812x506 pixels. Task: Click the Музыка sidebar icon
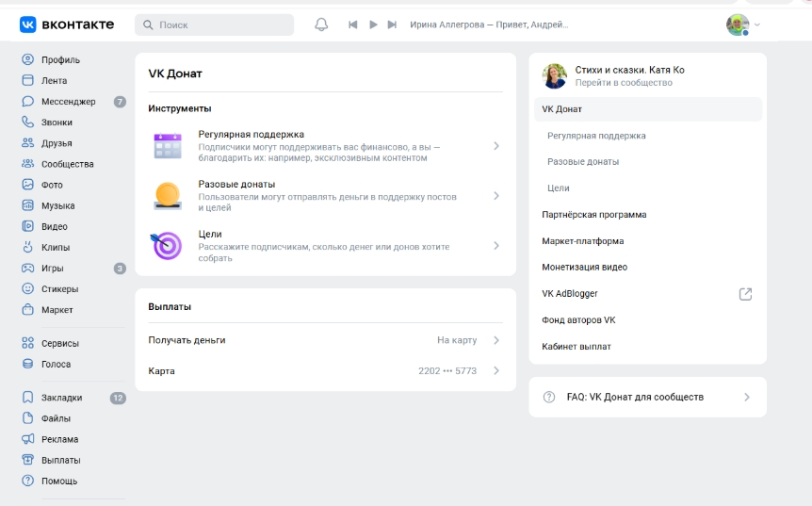tap(27, 205)
